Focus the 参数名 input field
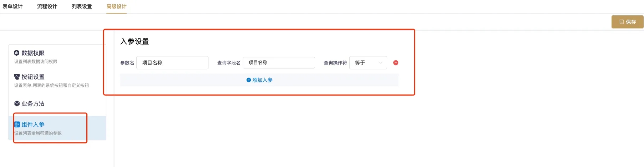 coord(172,63)
